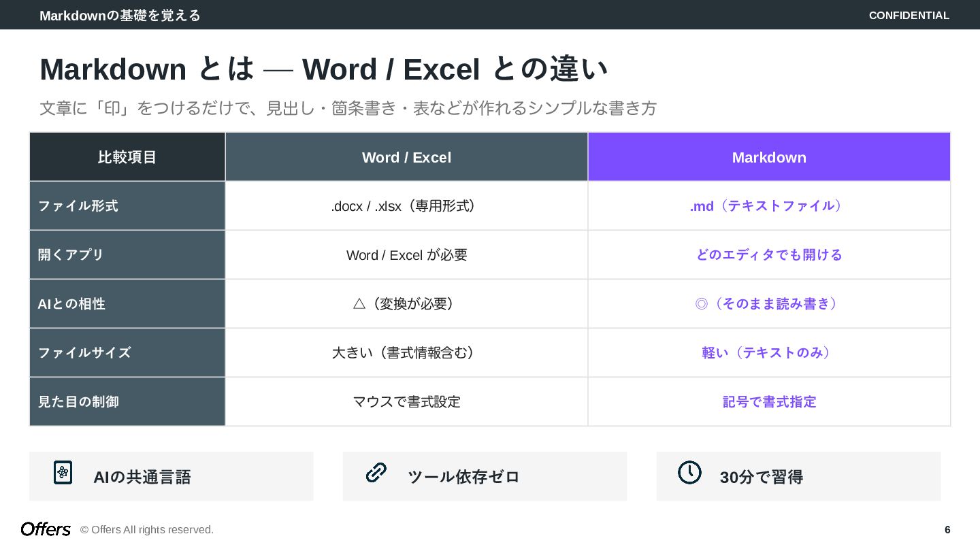The height and width of the screenshot is (551, 980).
Task: Click the AI sparkle icon beside AIの共通言語
Action: pos(63,472)
